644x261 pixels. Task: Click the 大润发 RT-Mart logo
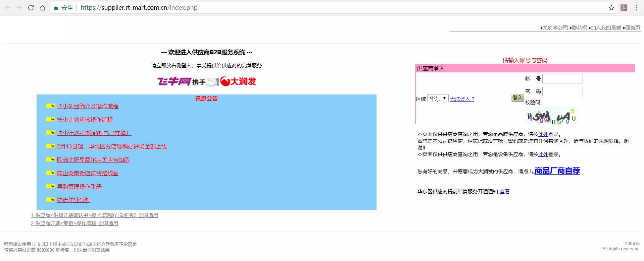pos(238,81)
